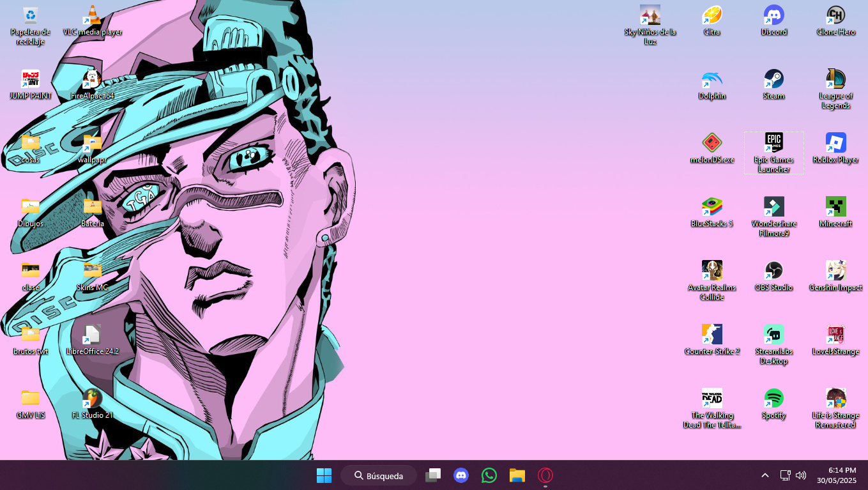Select the wallpapr folder
This screenshot has height=490, width=868.
click(93, 149)
